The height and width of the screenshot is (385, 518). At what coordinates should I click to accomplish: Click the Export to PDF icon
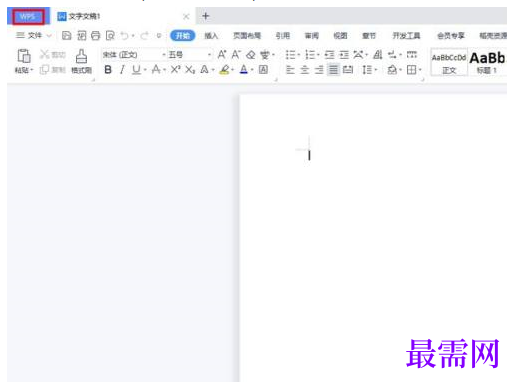point(81,35)
